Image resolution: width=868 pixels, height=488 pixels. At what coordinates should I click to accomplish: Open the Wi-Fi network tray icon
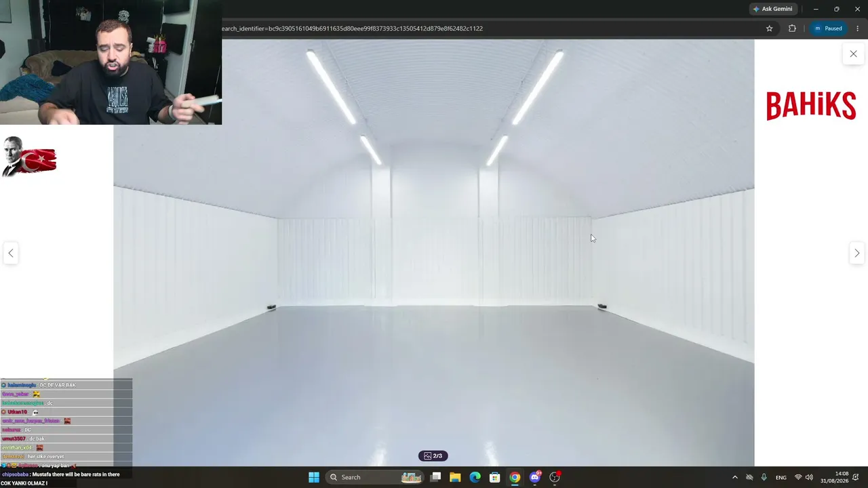pos(798,477)
